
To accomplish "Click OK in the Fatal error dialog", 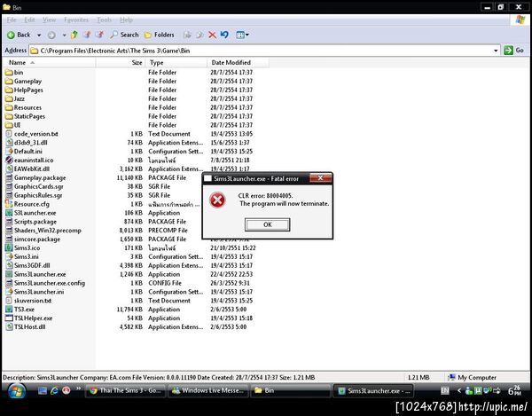I will click(268, 224).
